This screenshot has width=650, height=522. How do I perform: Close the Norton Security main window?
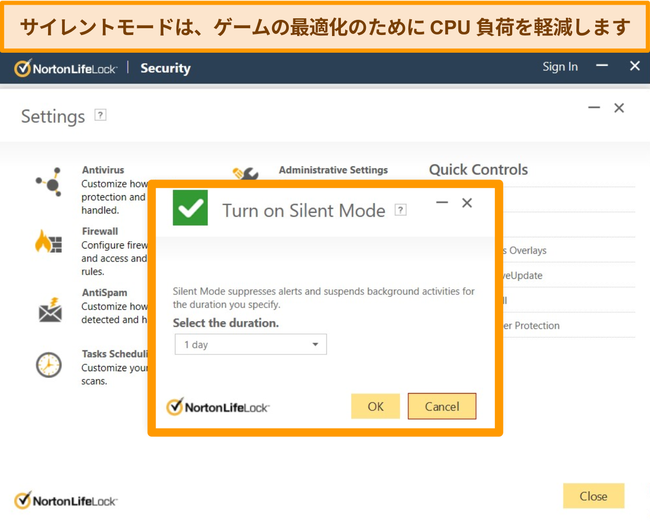pyautogui.click(x=635, y=66)
